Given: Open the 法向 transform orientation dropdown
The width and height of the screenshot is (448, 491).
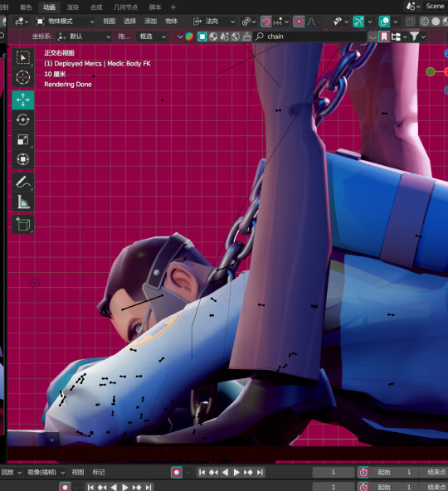Looking at the screenshot, I should (x=214, y=22).
